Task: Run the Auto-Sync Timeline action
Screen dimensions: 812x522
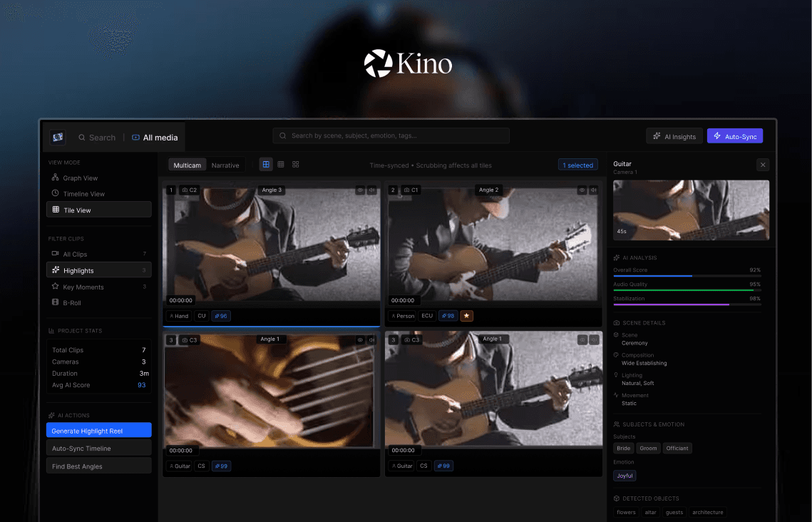Action: (98, 446)
